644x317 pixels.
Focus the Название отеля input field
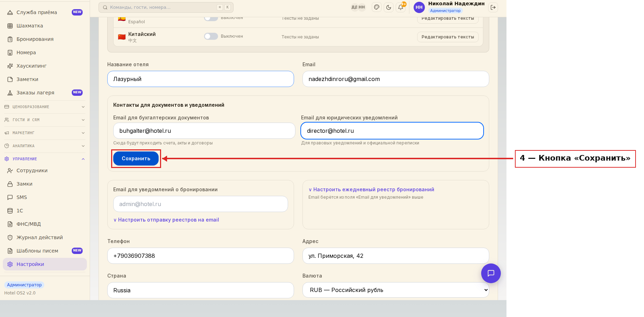coord(200,79)
